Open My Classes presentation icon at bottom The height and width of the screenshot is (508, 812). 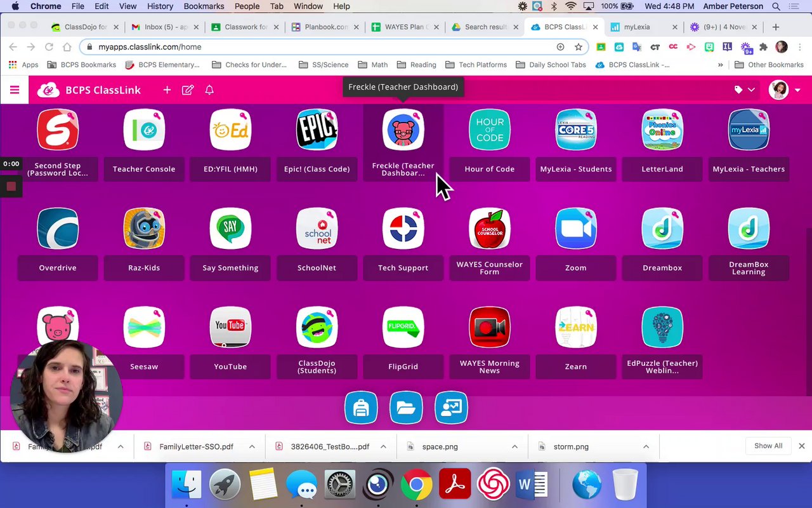point(451,408)
